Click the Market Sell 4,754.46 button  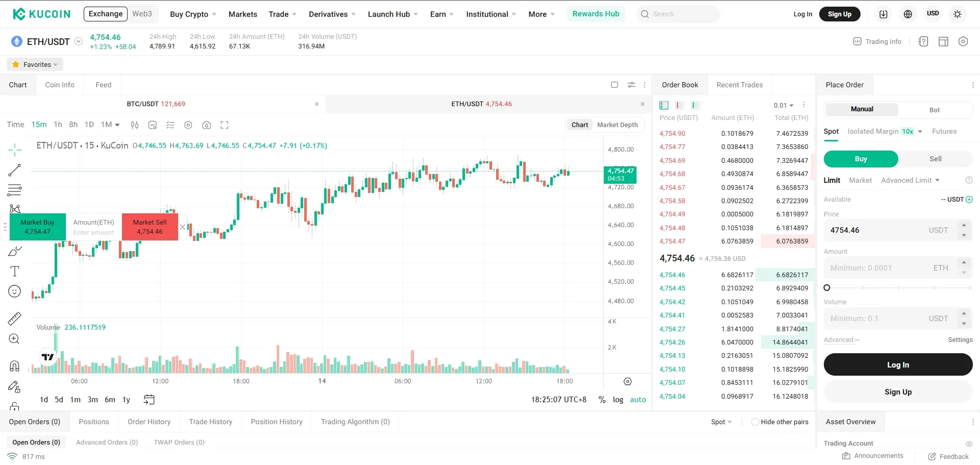pyautogui.click(x=150, y=227)
